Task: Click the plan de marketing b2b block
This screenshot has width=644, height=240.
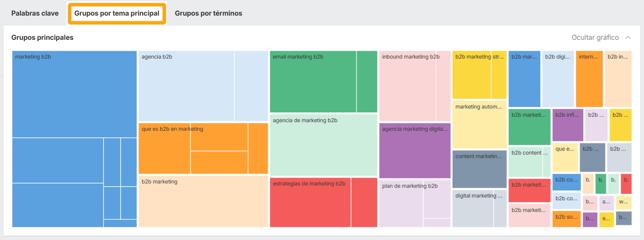Action: [x=401, y=203]
